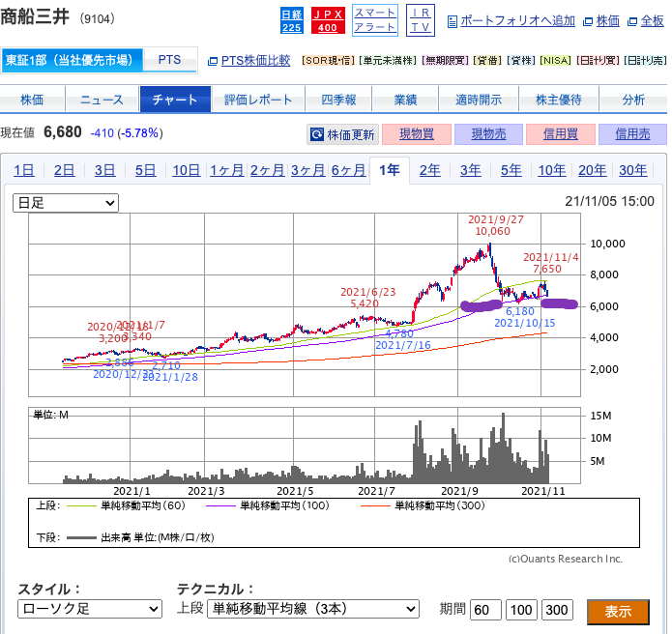Screen dimensions: 672x634
Task: Click the portfolio add document icon
Action: tap(452, 21)
